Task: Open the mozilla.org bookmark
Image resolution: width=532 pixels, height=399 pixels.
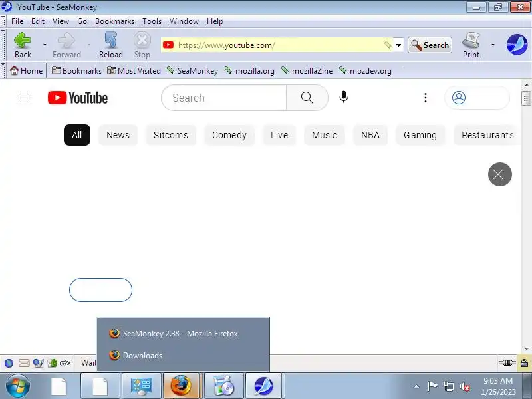Action: coord(250,71)
